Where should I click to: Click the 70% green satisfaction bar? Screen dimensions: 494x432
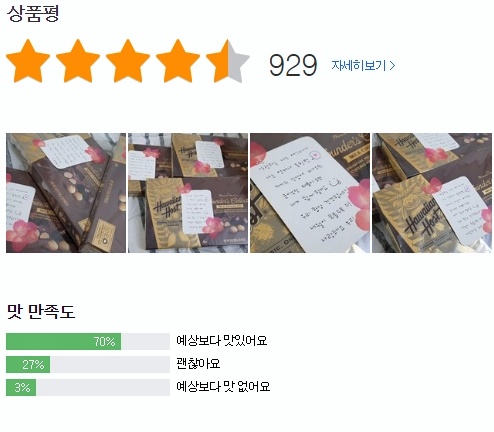pyautogui.click(x=64, y=341)
